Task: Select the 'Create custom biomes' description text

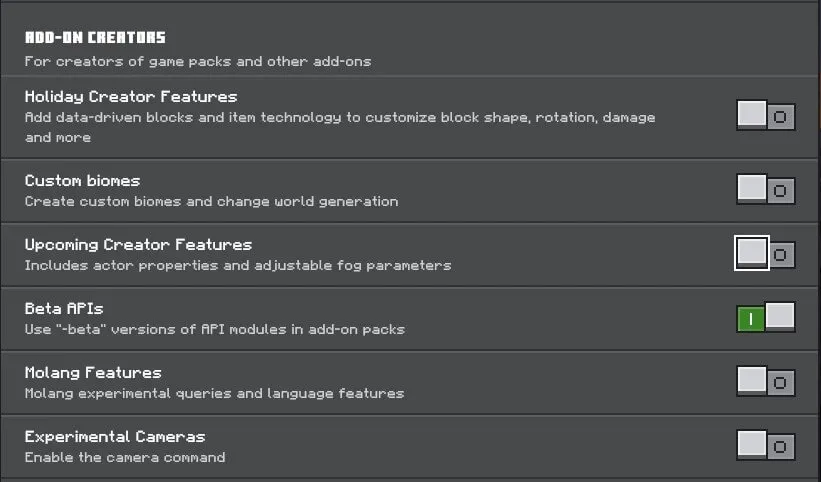Action: click(212, 201)
